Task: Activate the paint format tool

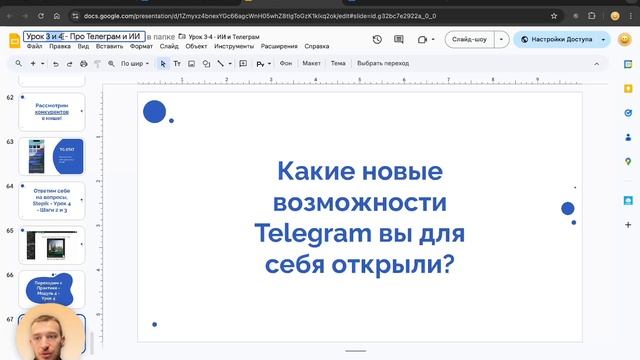Action: coord(97,64)
